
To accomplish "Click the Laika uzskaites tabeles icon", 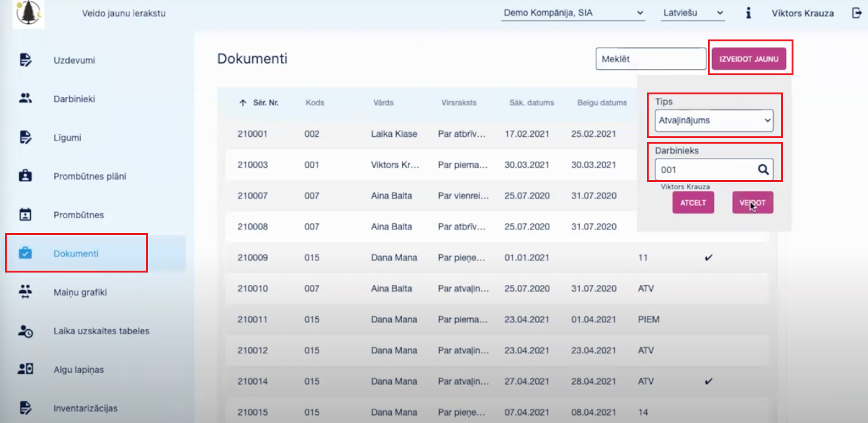I will coord(25,331).
